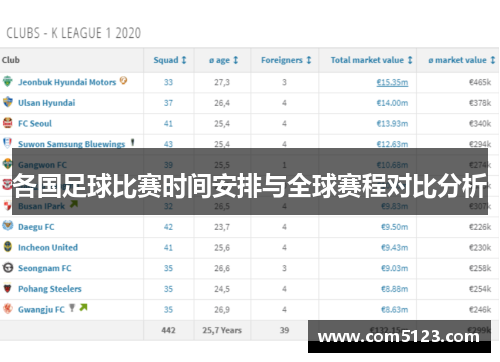Click the Pohang Steelers club crest icon

click(x=8, y=288)
